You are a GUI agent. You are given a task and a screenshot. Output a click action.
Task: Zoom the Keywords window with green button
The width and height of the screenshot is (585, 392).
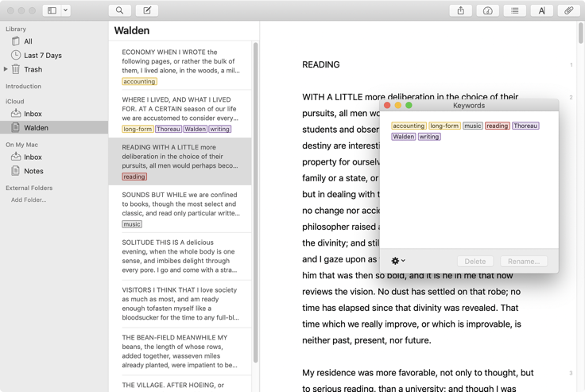409,106
